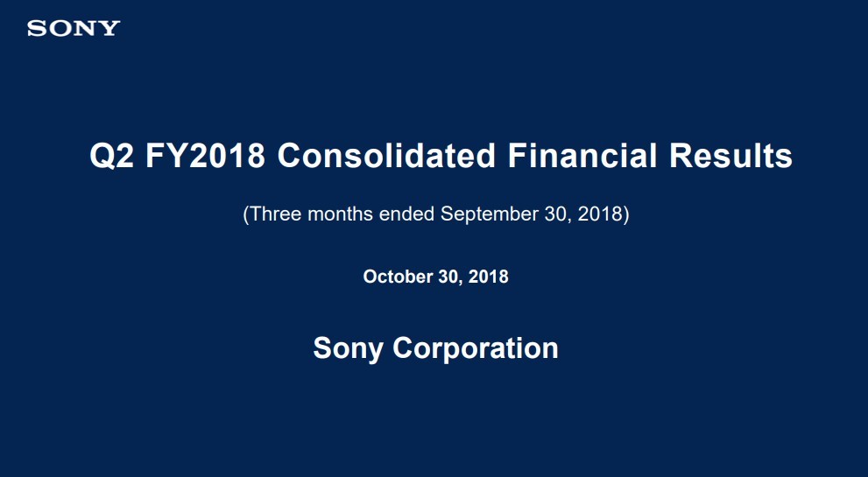Screen dimensions: 868x477
Task: Select the word months in the subtitle
Action: tap(341, 214)
